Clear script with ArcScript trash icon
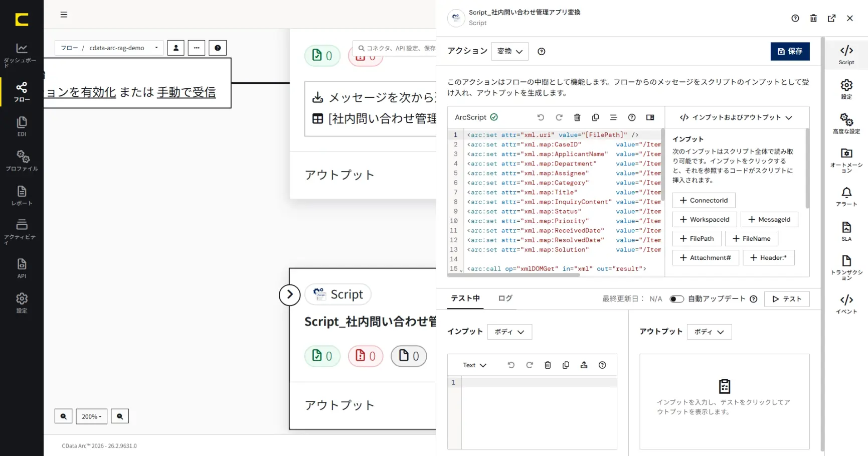 [x=577, y=117]
